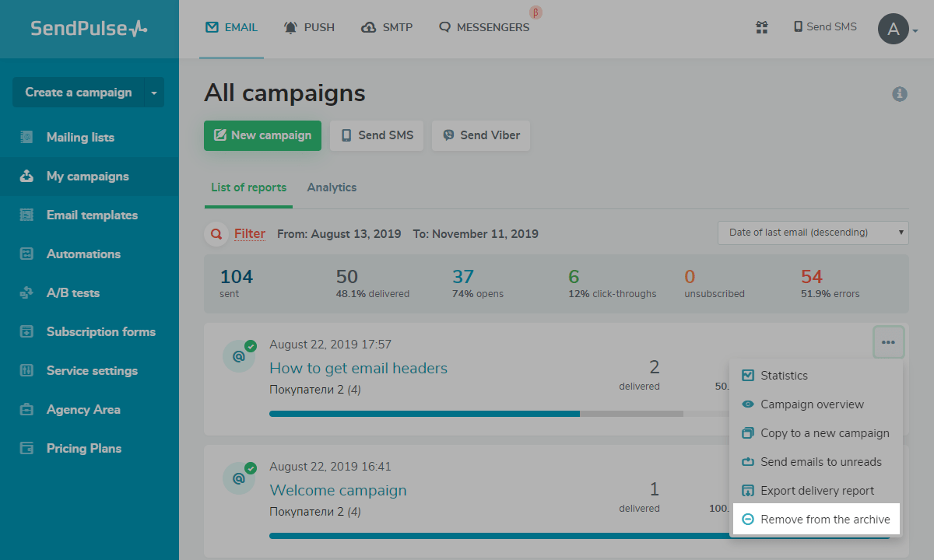Click the green New campaign button
Viewport: 934px width, 560px height.
click(262, 135)
